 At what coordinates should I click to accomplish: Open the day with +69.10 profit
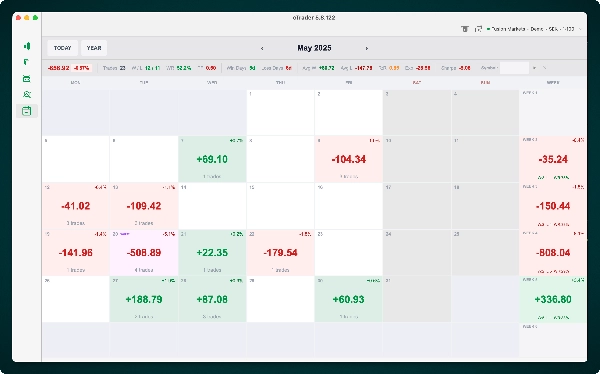click(x=212, y=159)
